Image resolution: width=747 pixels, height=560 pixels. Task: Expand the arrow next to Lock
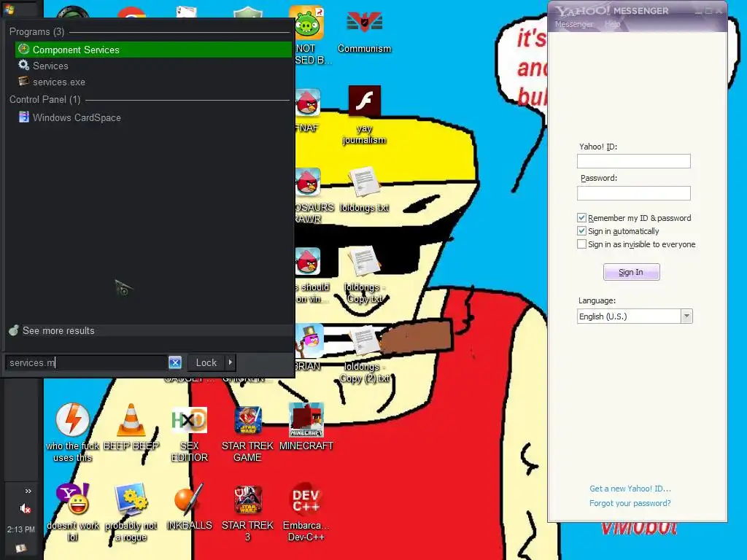[230, 363]
